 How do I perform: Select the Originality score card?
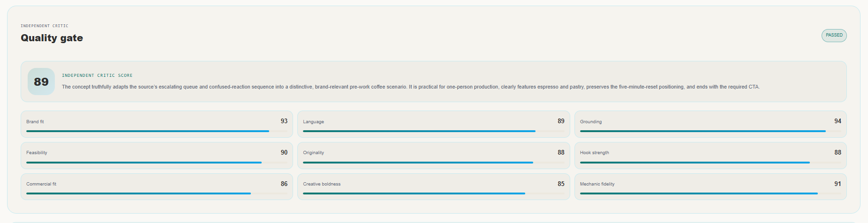[x=433, y=156]
